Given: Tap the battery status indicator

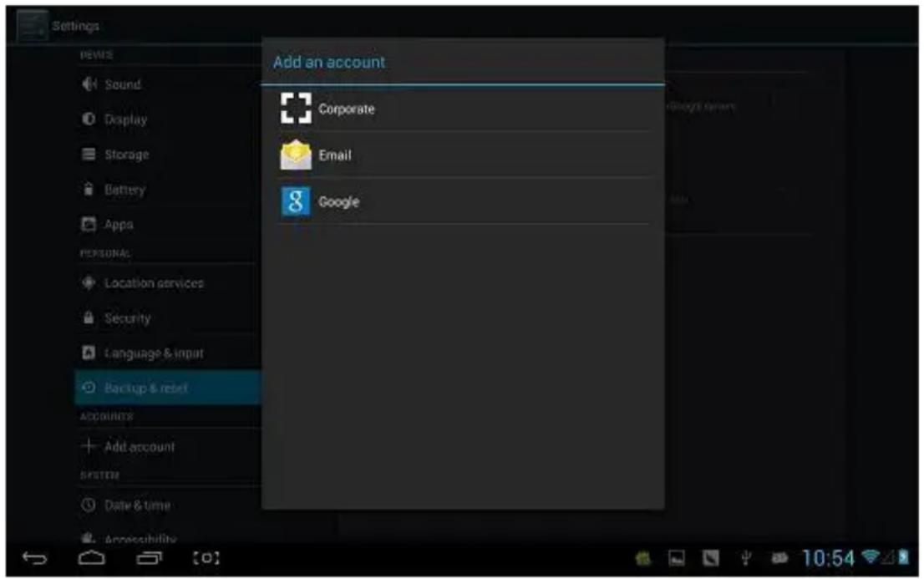Looking at the screenshot, I should (904, 556).
